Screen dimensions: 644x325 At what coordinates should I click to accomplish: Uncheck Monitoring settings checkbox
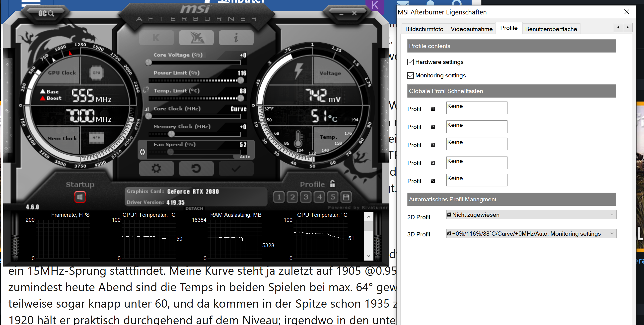click(411, 75)
